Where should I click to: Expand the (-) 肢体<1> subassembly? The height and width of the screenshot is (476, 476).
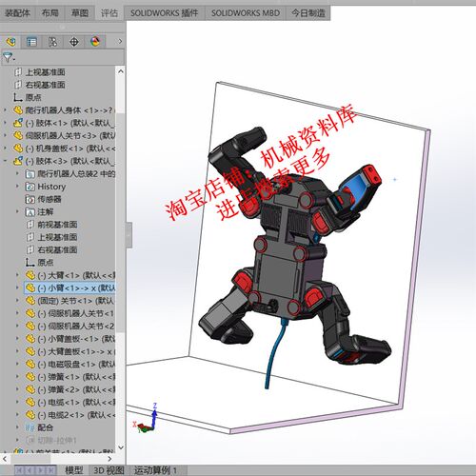(5, 123)
